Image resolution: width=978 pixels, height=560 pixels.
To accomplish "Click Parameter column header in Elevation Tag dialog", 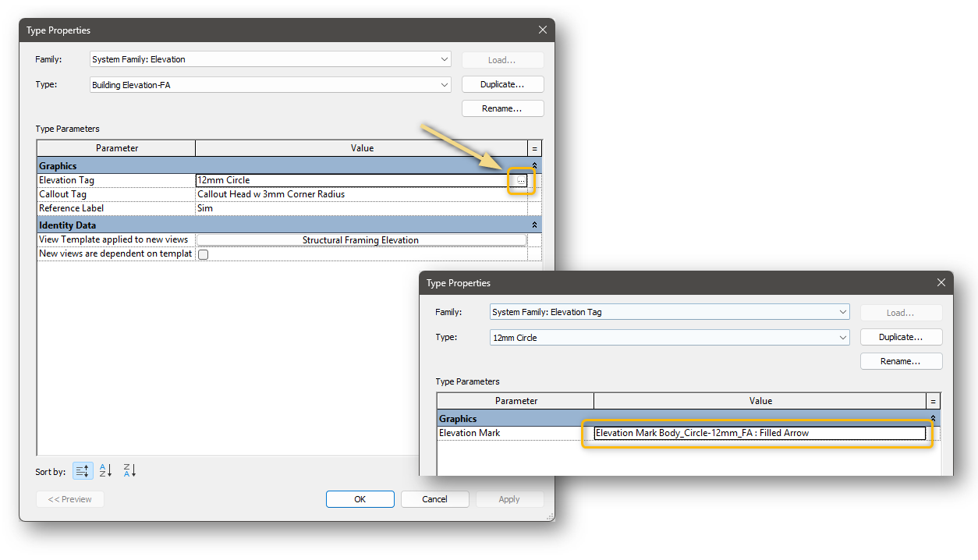I will pyautogui.click(x=516, y=401).
